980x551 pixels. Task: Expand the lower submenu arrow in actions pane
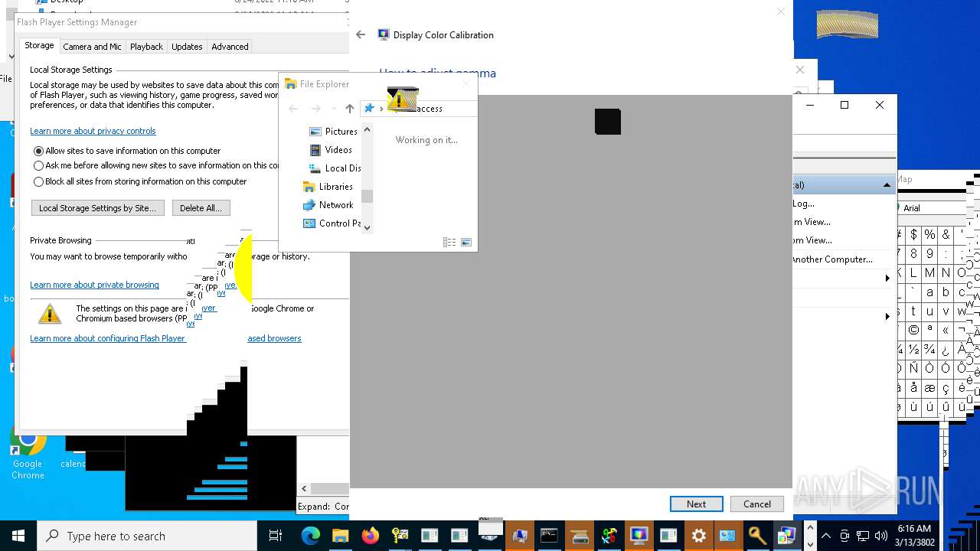tap(887, 316)
